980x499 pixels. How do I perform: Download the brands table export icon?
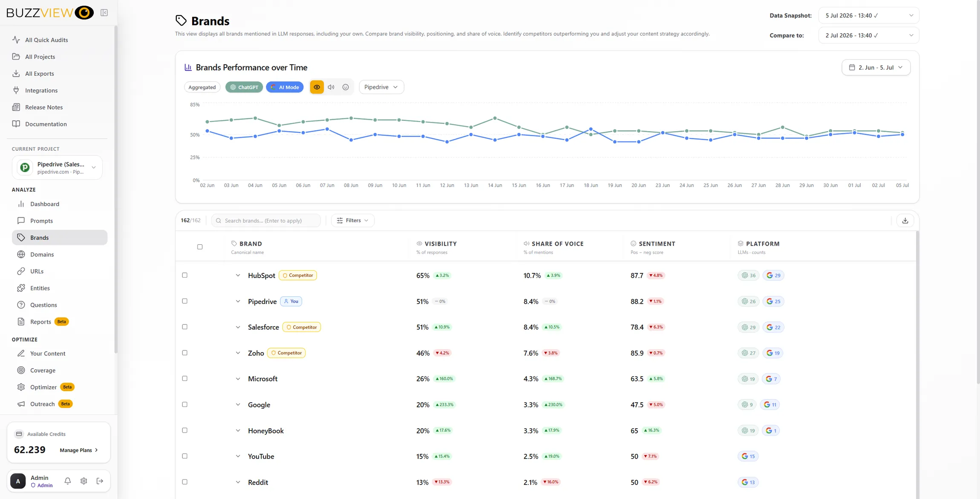click(x=905, y=220)
